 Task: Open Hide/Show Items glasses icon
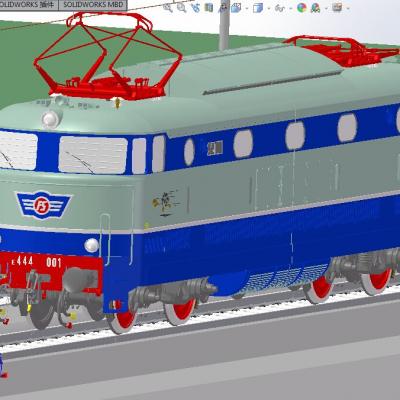pyautogui.click(x=279, y=8)
